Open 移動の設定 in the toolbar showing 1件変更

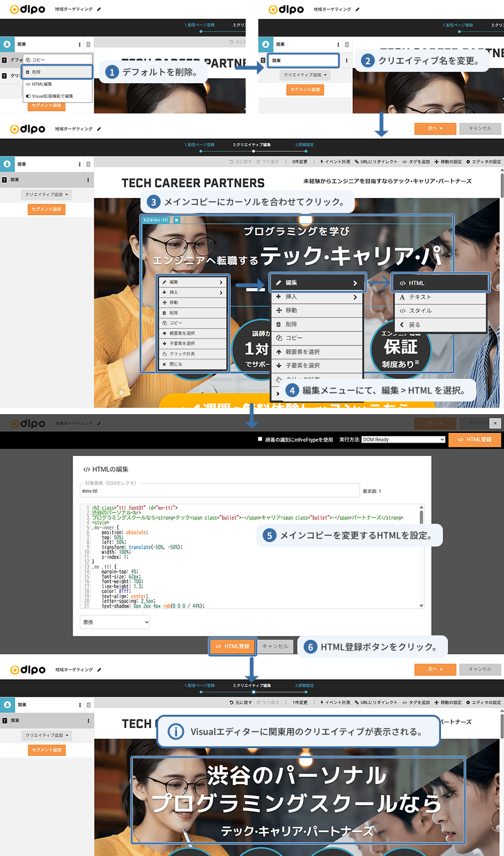click(448, 702)
